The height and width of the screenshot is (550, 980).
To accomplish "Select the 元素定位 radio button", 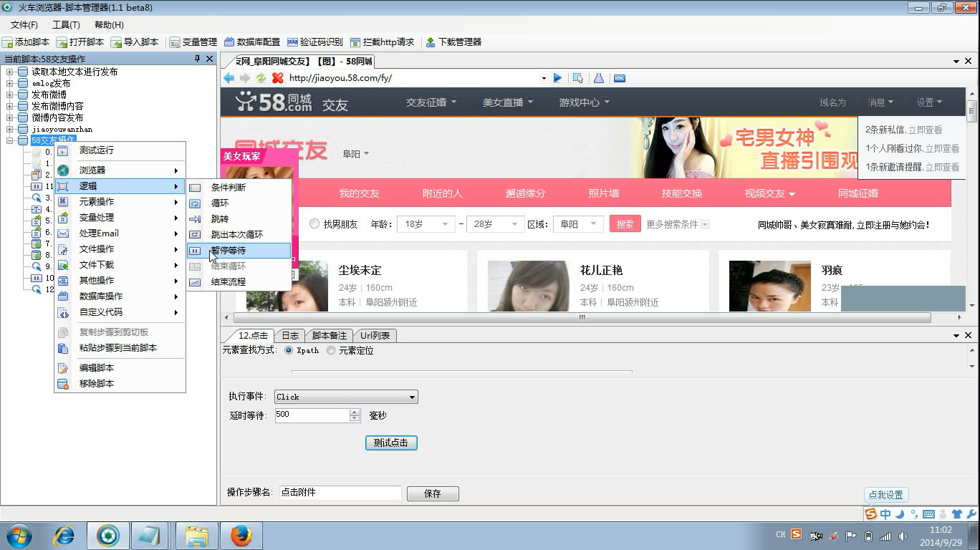I will [331, 350].
